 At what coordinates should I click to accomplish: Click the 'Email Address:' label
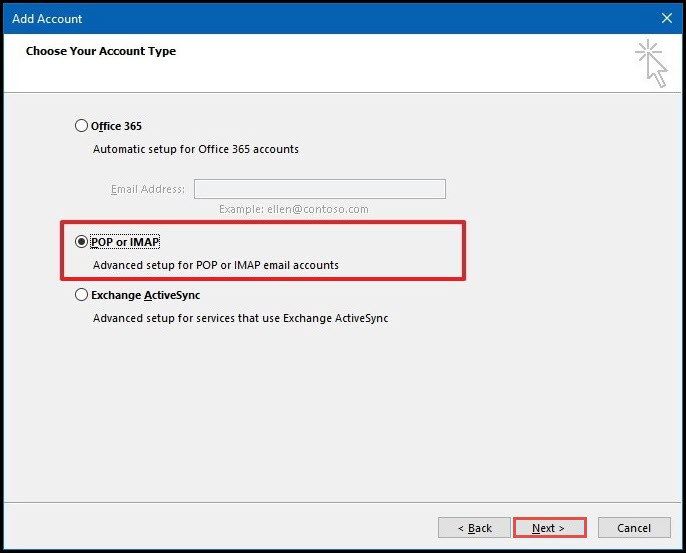pos(147,189)
